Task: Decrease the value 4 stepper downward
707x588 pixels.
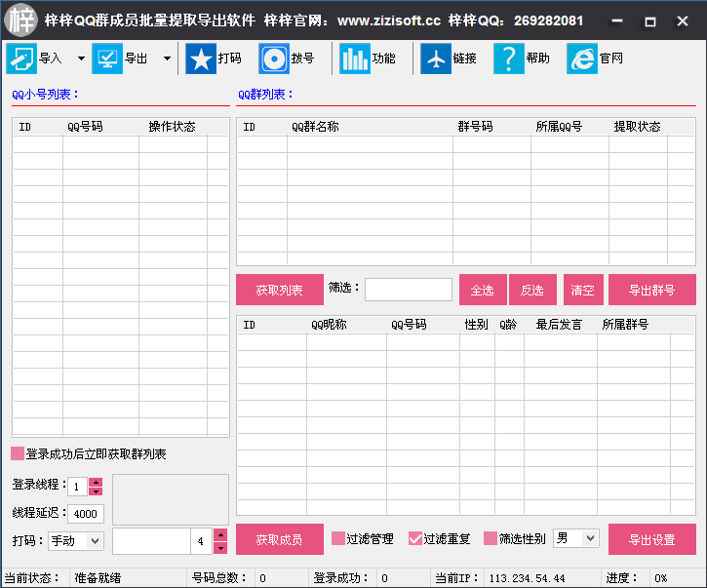Action: pos(220,548)
